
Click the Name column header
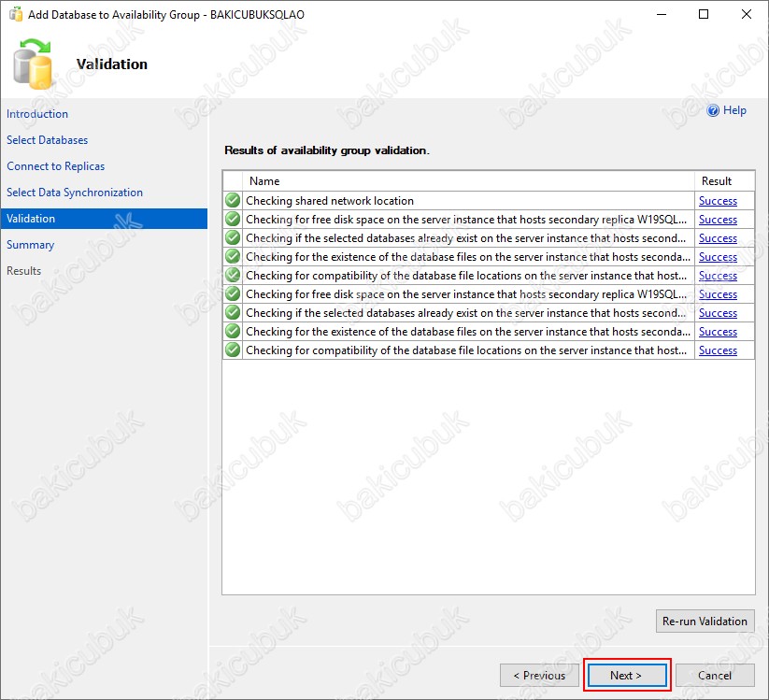[x=264, y=181]
